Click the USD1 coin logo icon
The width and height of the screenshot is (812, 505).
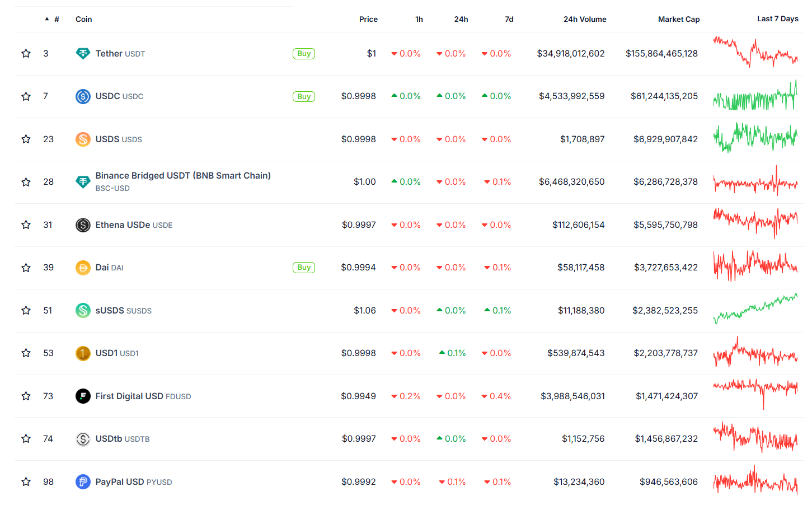tap(83, 353)
